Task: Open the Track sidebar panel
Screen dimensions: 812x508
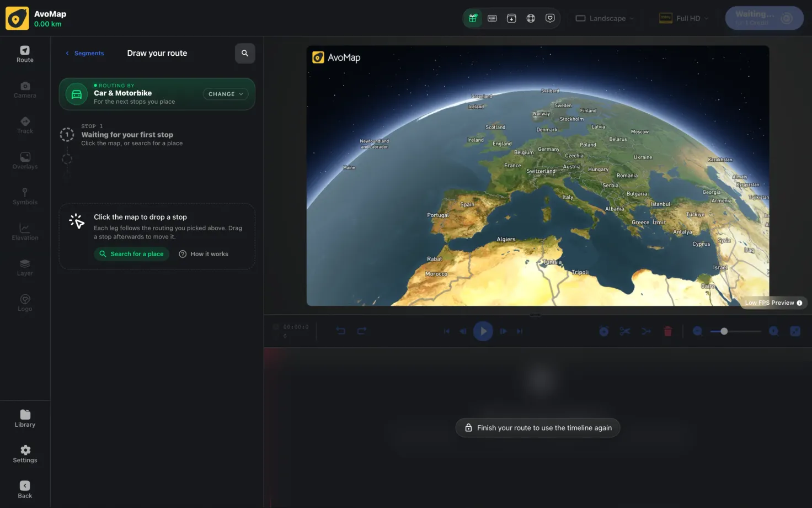Action: tap(25, 125)
